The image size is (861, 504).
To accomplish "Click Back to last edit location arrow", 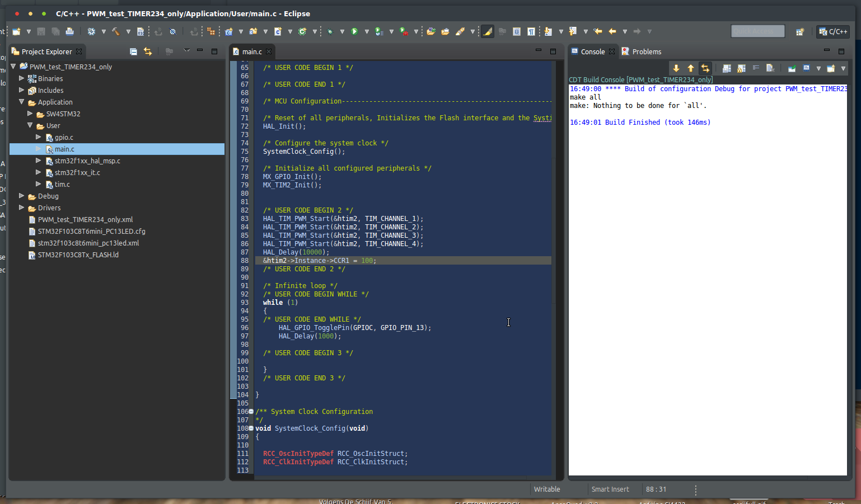I will pos(598,31).
